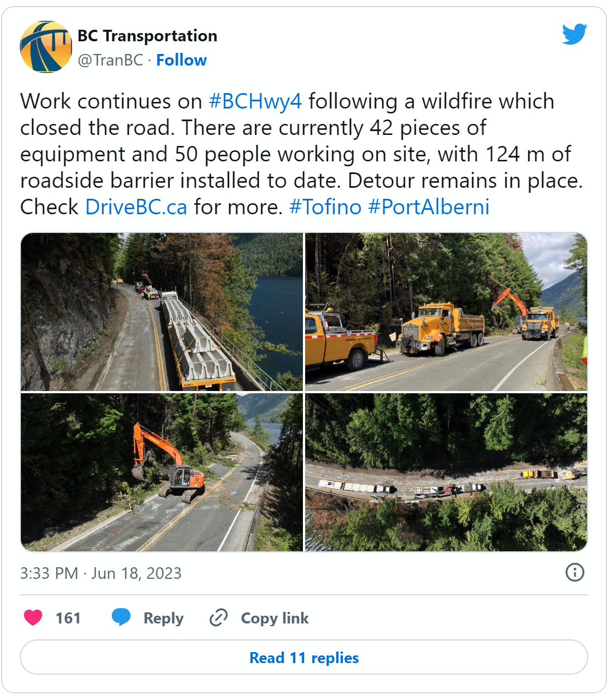
Task: Click the @TranBC handle
Action: coord(110,60)
